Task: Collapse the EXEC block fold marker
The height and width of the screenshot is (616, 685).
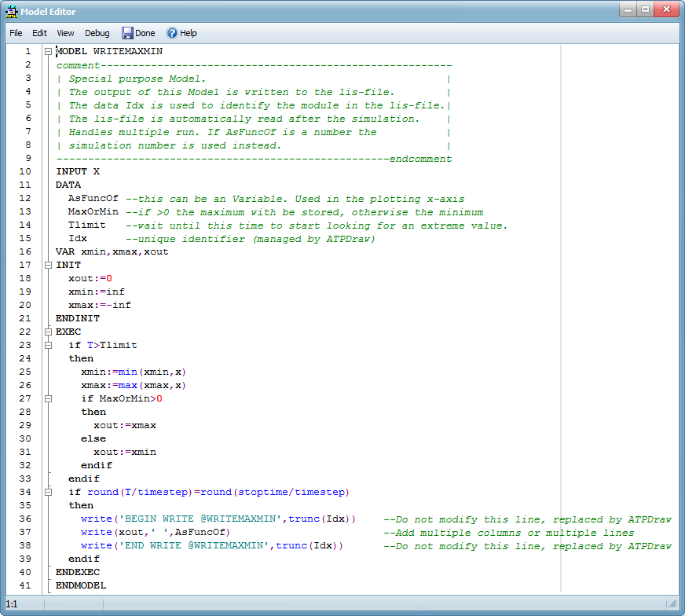Action: coord(49,332)
